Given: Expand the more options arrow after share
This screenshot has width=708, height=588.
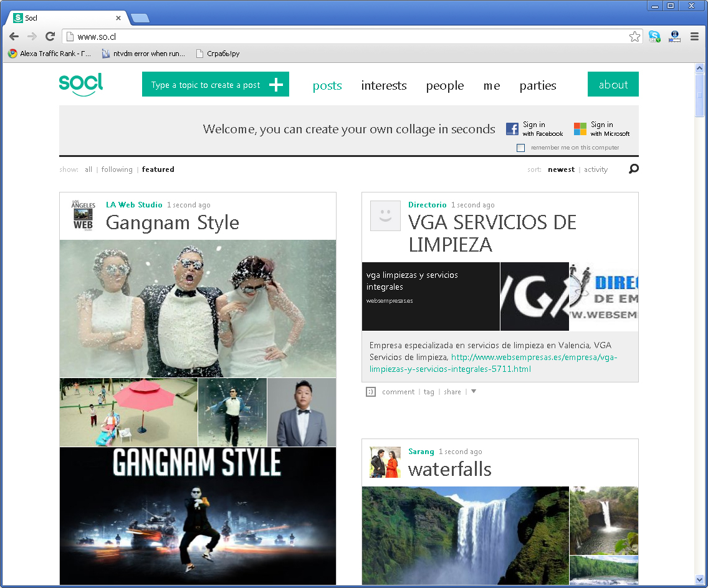Looking at the screenshot, I should pyautogui.click(x=474, y=391).
